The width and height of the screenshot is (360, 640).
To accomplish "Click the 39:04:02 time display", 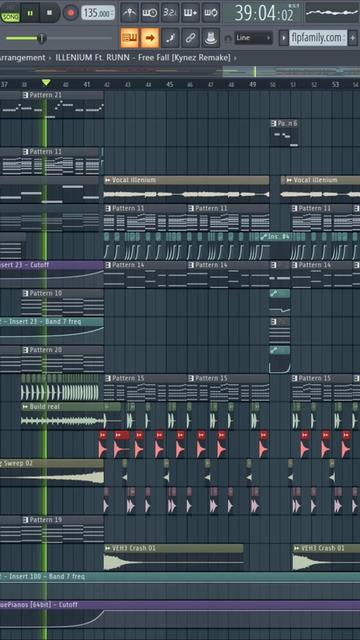I will pos(264,13).
